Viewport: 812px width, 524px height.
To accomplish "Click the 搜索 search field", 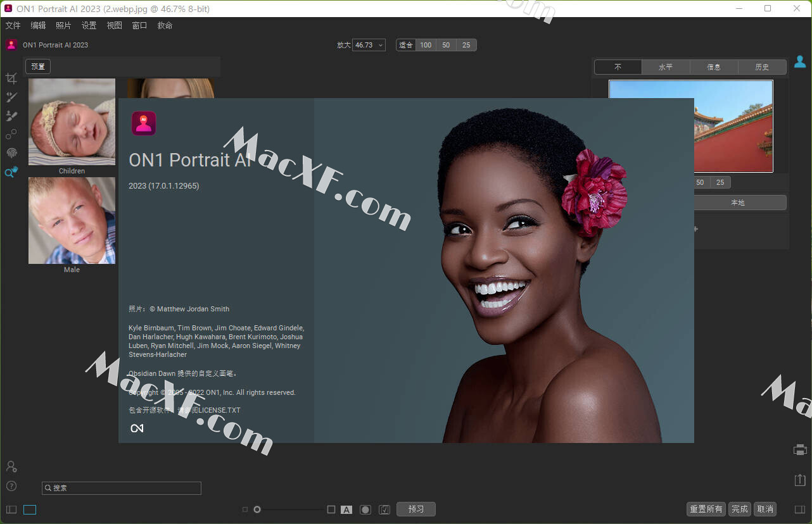I will pyautogui.click(x=122, y=488).
